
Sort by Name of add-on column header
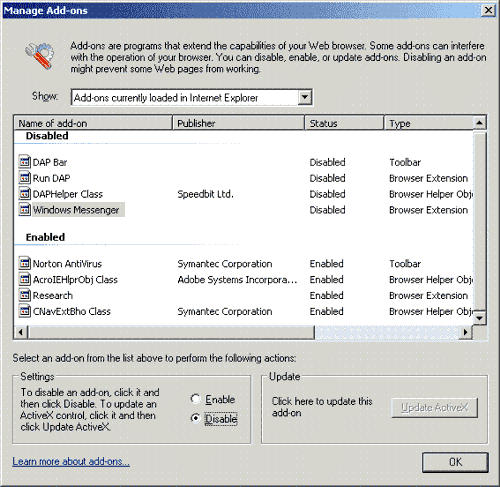click(x=93, y=123)
